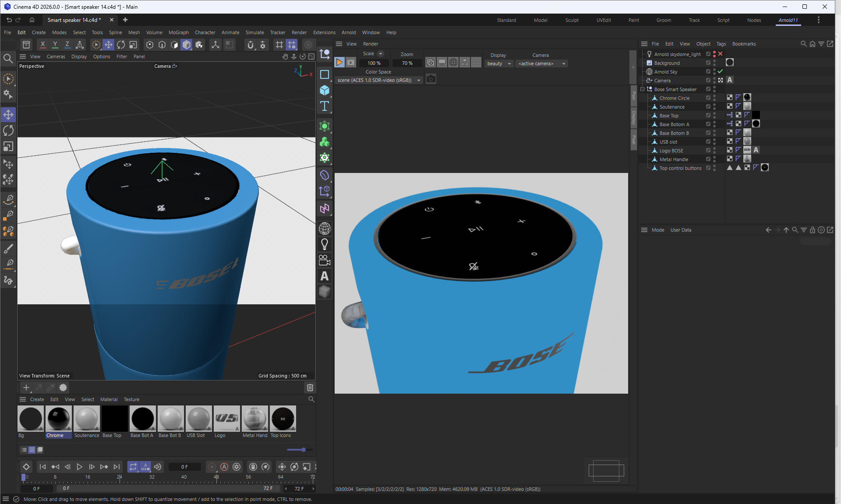The width and height of the screenshot is (841, 504).
Task: Open the MoGraph menu
Action: [178, 32]
